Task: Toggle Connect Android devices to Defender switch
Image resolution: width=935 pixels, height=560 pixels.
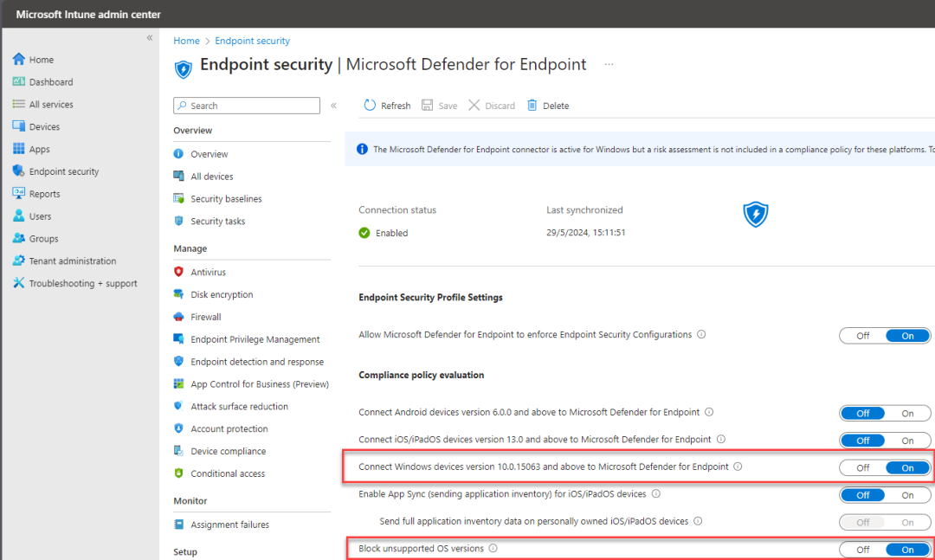Action: [885, 413]
